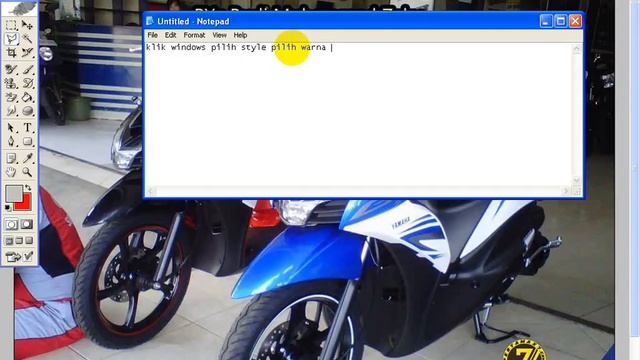Select the Brush tool
The width and height of the screenshot is (640, 360).
click(x=27, y=70)
